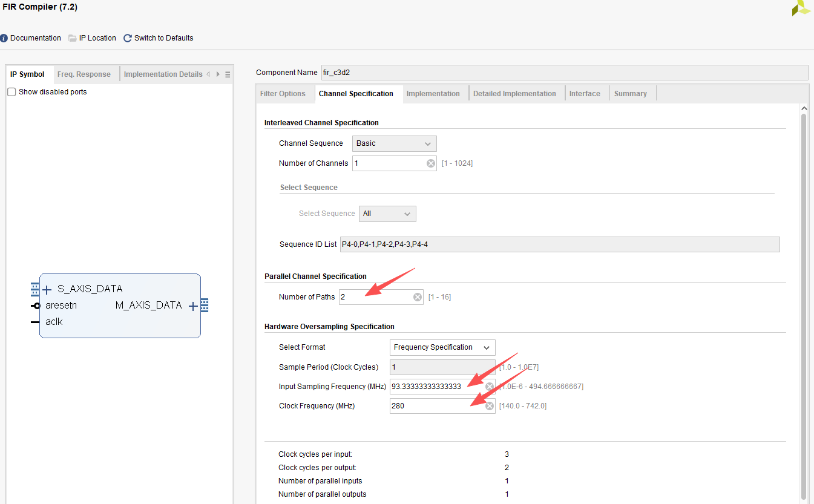The width and height of the screenshot is (814, 504).
Task: Open the Implementation Details tab
Action: click(x=163, y=74)
